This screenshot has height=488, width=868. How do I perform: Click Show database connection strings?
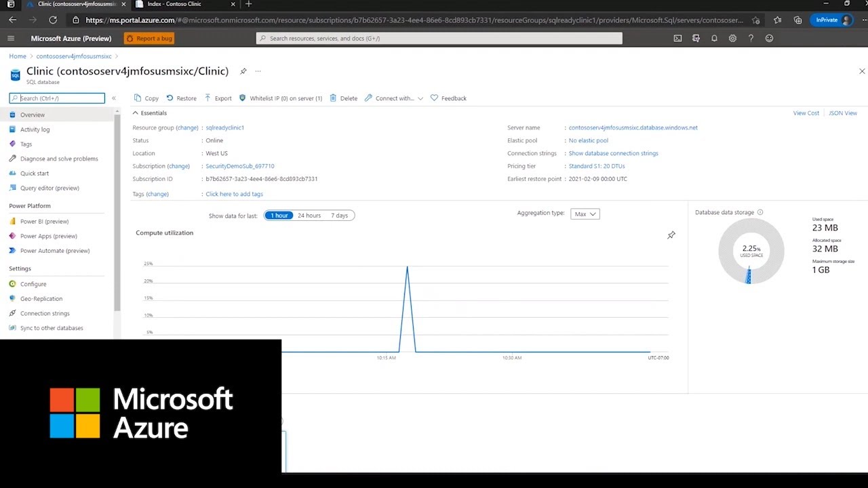coord(614,153)
